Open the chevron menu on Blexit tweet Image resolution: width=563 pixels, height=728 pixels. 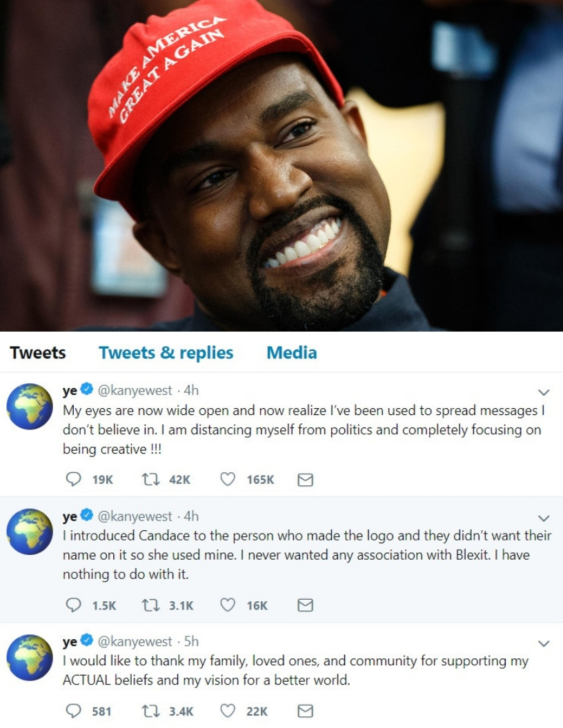[x=544, y=518]
